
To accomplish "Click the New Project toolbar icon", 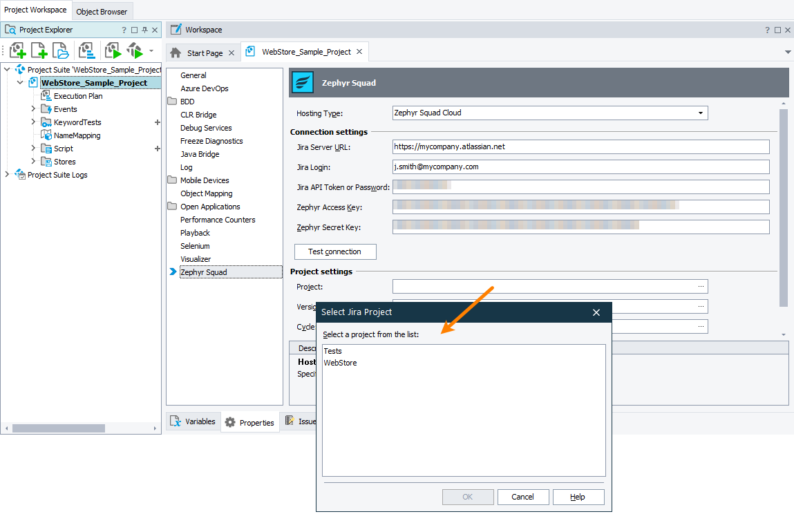I will [x=39, y=50].
